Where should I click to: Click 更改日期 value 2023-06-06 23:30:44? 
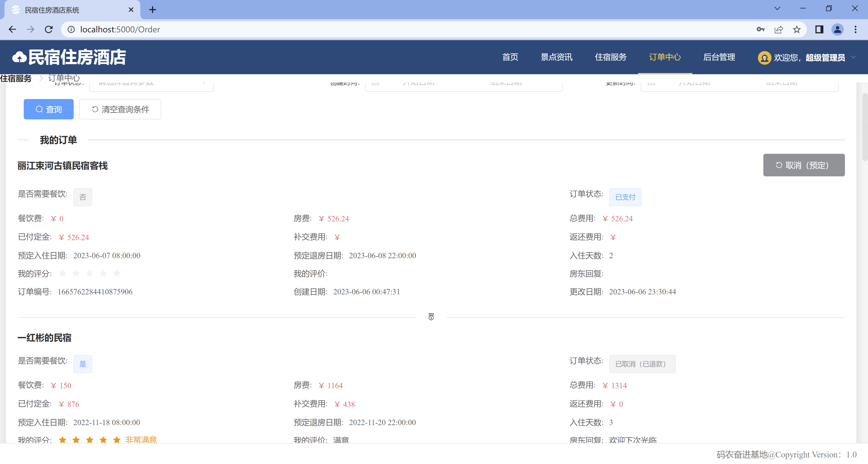tap(643, 292)
